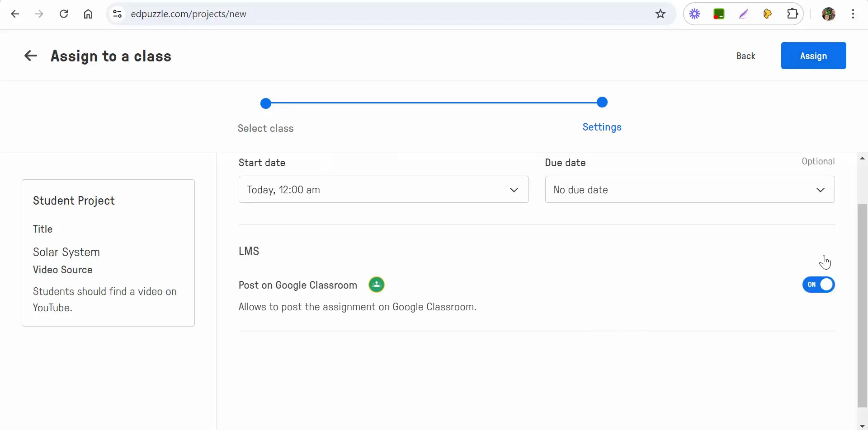The height and width of the screenshot is (430, 868).
Task: Click the Student Project heading
Action: pos(74,201)
